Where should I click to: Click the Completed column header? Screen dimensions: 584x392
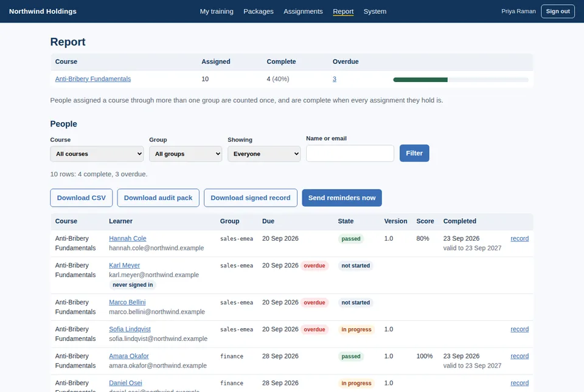460,221
